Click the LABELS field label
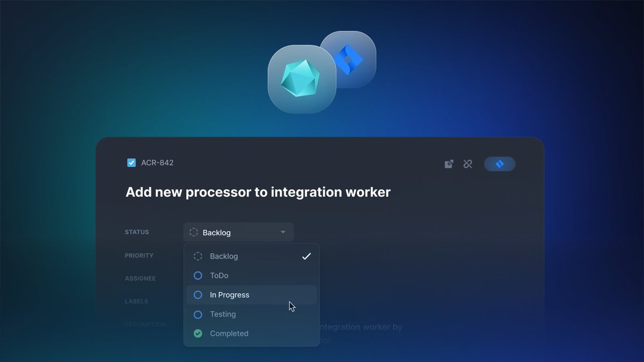Image resolution: width=644 pixels, height=362 pixels. click(136, 301)
